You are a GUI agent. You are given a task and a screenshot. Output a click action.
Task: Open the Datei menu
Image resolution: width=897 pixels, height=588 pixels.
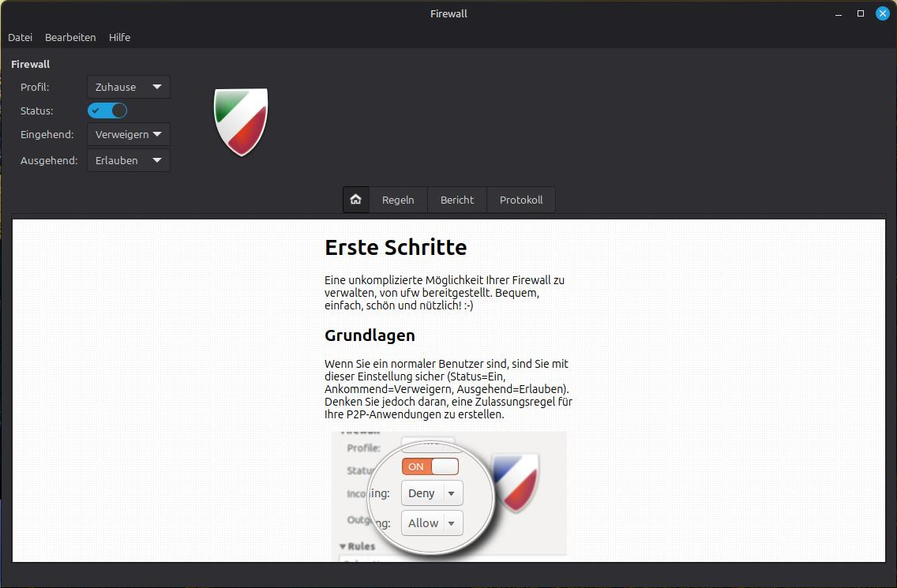point(20,37)
